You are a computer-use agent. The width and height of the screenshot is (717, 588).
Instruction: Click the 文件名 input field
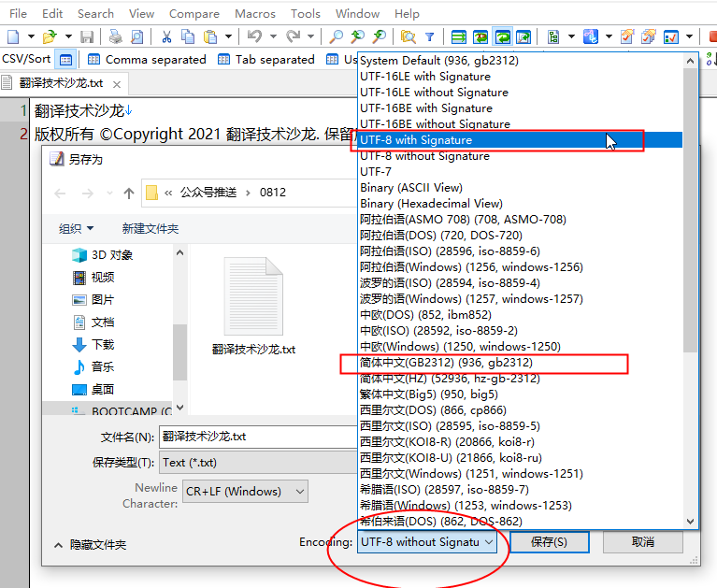pos(258,437)
